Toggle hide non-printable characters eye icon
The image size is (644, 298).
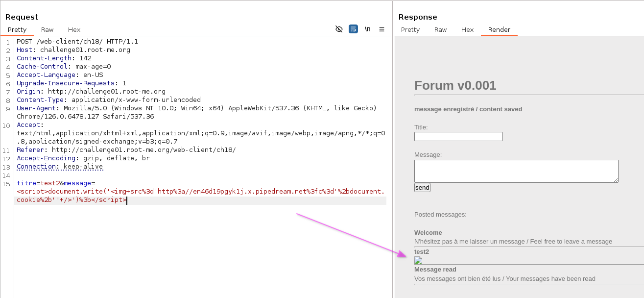coord(339,29)
